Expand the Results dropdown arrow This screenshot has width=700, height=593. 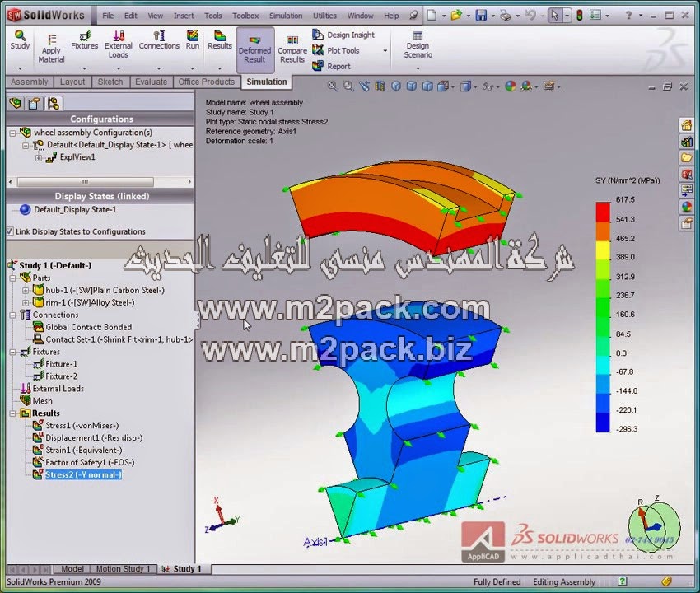coord(220,68)
